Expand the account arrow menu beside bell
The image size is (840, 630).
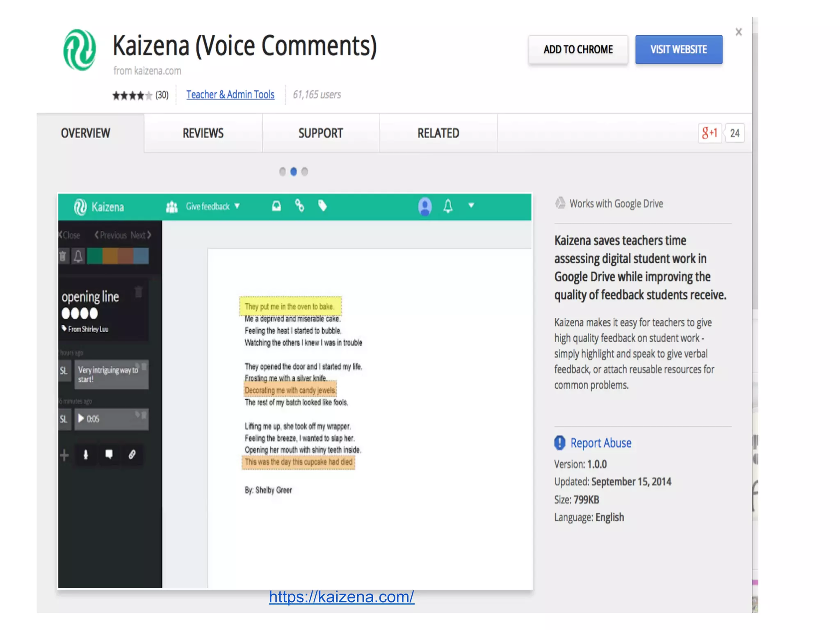471,205
